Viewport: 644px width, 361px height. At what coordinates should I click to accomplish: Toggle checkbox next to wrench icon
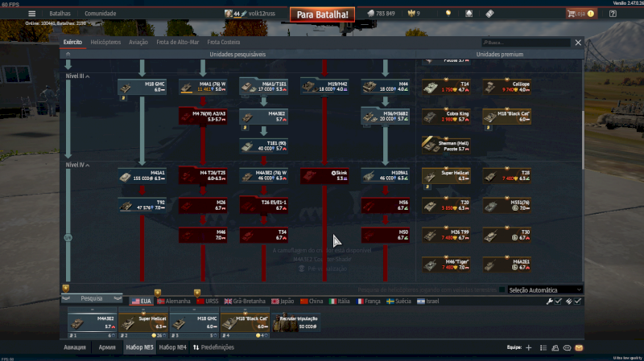pos(559,301)
